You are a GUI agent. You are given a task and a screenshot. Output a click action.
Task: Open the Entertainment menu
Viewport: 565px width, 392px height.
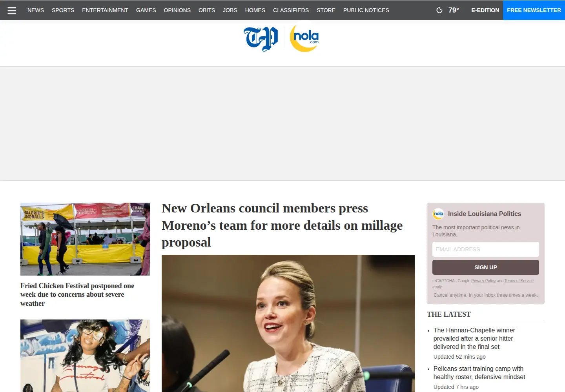pos(105,10)
